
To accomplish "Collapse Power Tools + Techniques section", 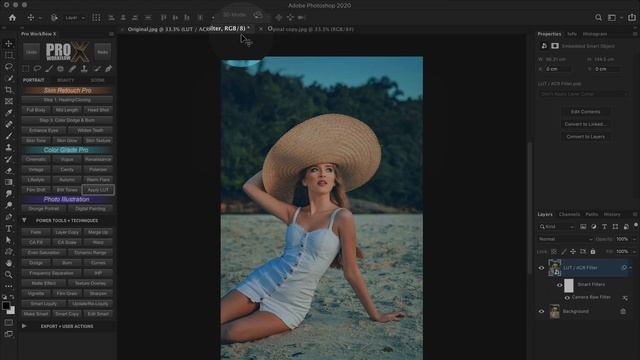I will click(x=24, y=220).
